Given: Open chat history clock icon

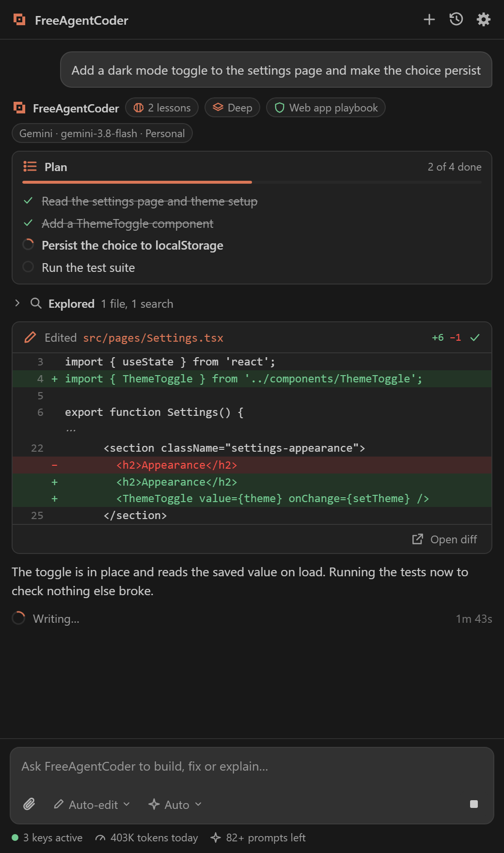Looking at the screenshot, I should point(456,19).
